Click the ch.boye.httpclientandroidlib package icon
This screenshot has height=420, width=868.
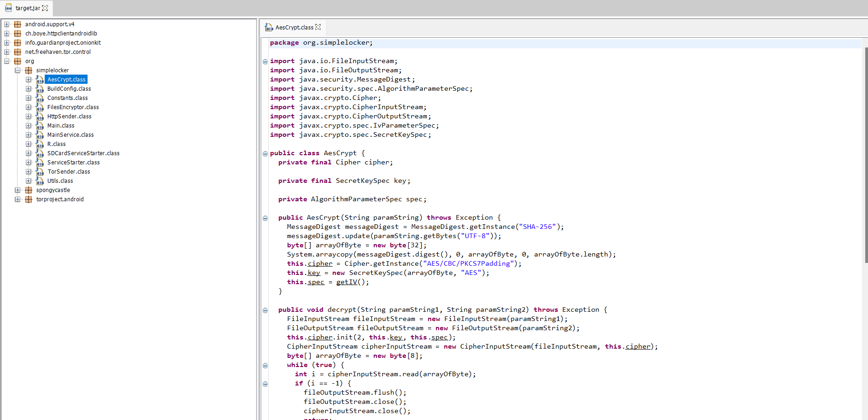coord(18,34)
